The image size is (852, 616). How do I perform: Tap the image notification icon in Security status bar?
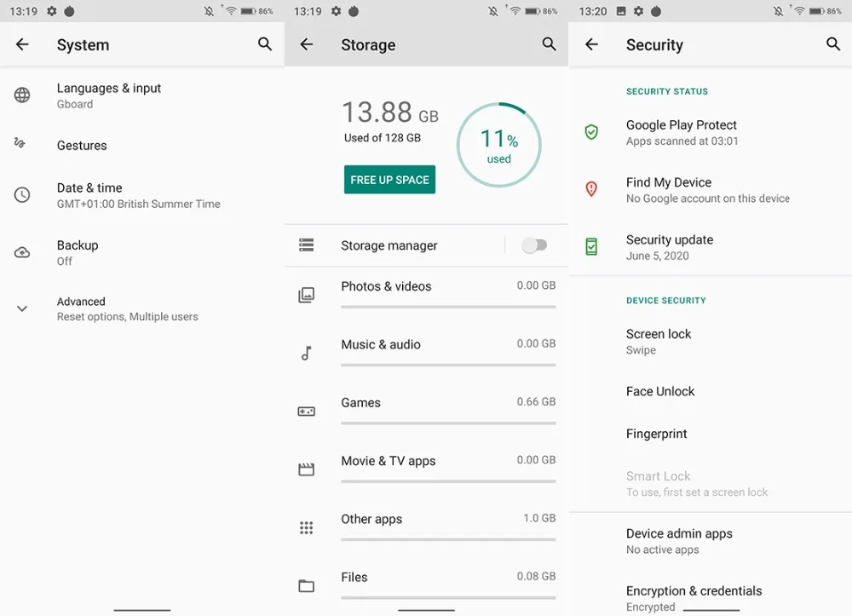pos(621,11)
